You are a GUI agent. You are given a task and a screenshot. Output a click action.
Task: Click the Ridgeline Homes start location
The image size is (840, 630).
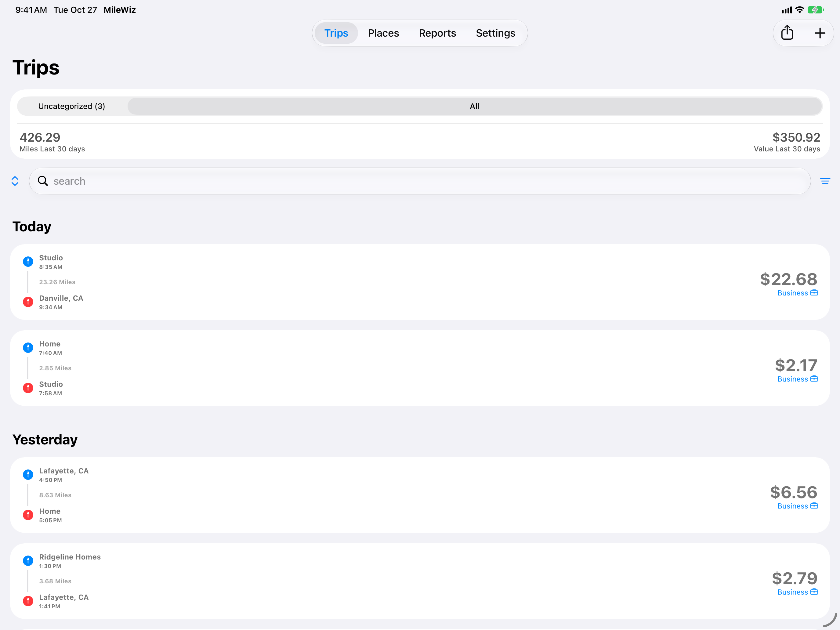click(x=70, y=557)
